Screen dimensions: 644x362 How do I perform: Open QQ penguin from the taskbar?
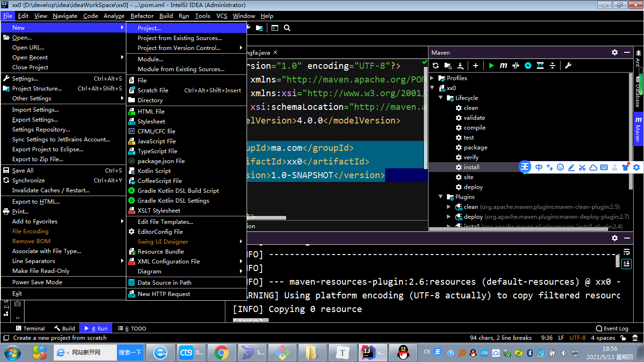(402, 352)
